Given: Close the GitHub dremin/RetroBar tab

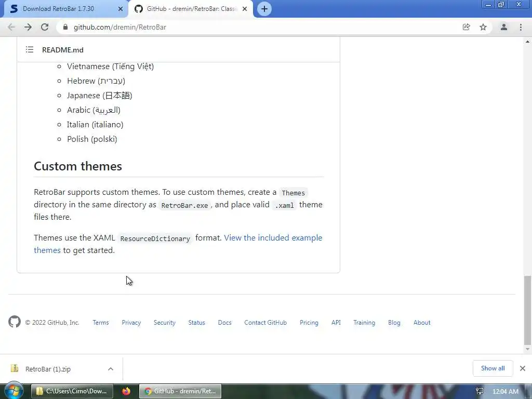Looking at the screenshot, I should tap(245, 9).
